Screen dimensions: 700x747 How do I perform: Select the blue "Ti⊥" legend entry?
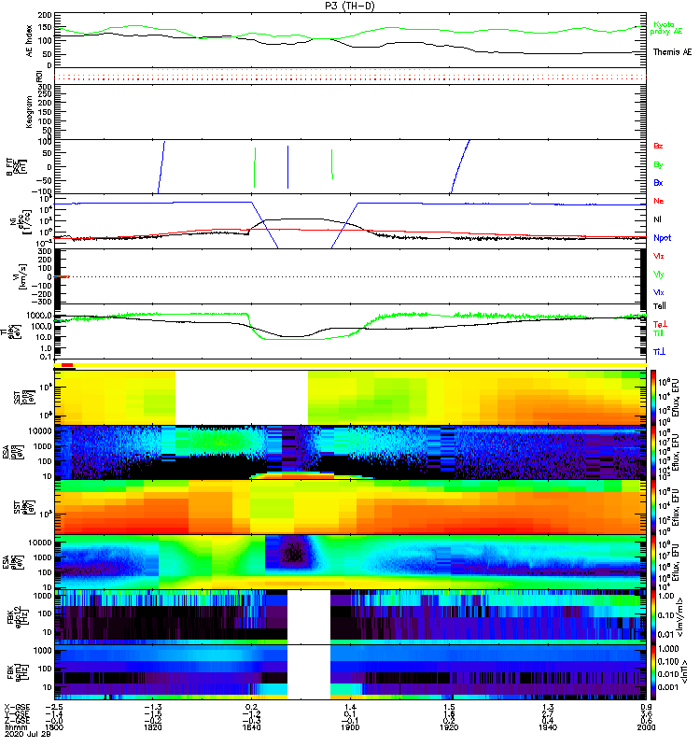tap(659, 352)
